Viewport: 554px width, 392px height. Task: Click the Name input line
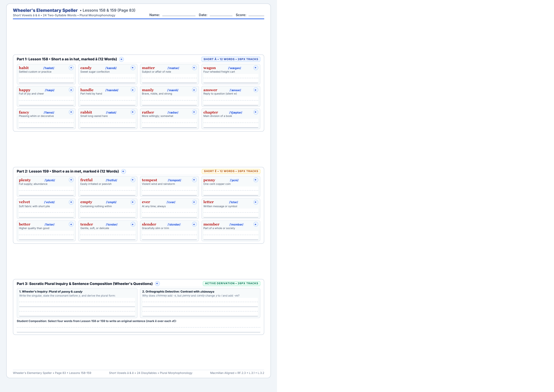tap(179, 15)
